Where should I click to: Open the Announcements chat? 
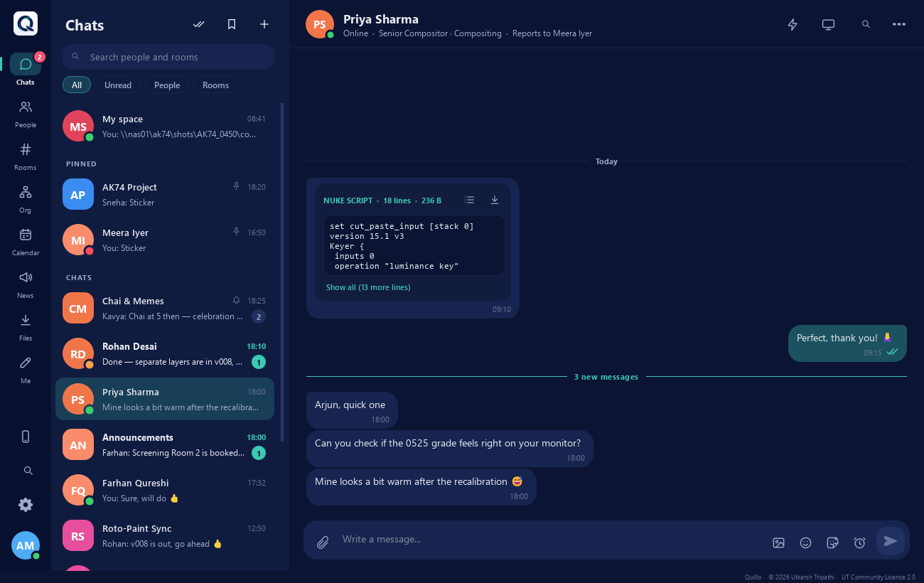165,445
